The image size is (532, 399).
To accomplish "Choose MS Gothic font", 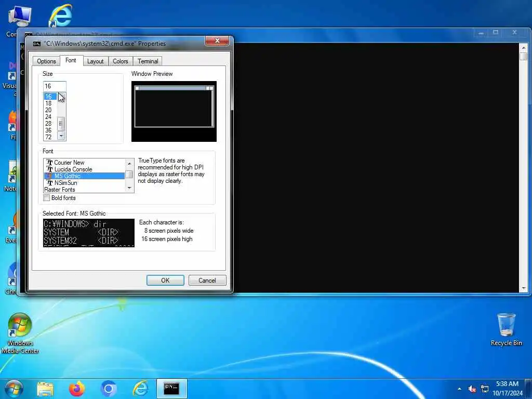I will (x=85, y=176).
